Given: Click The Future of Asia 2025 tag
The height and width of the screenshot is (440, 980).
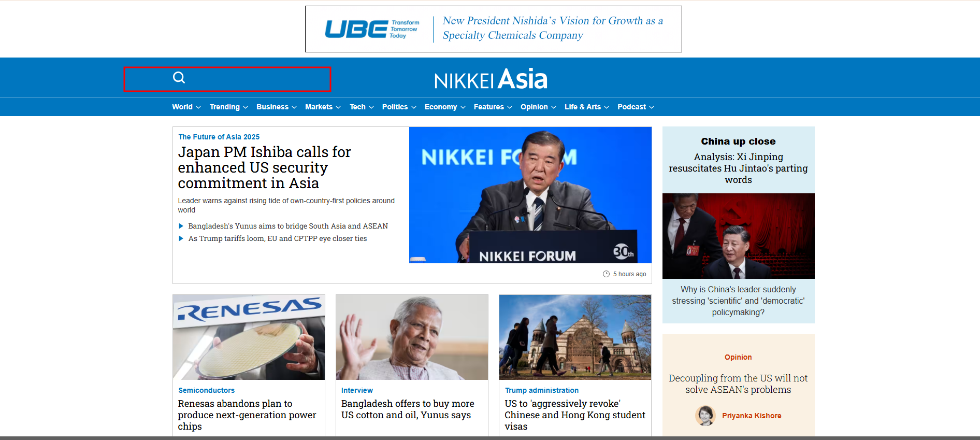Looking at the screenshot, I should coord(219,137).
